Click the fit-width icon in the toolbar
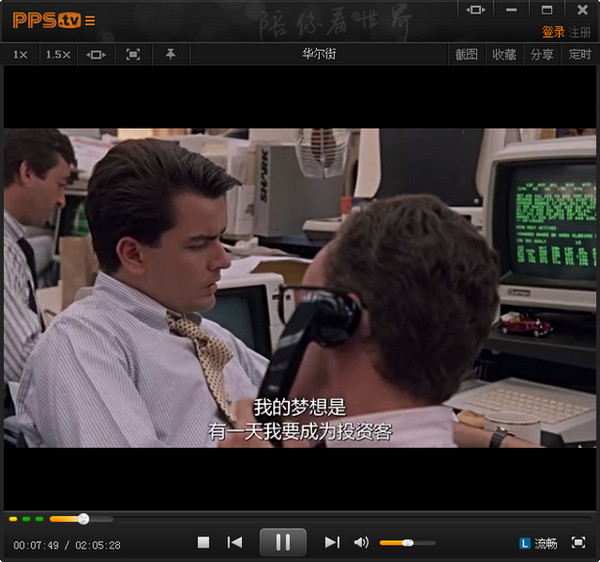 click(96, 55)
